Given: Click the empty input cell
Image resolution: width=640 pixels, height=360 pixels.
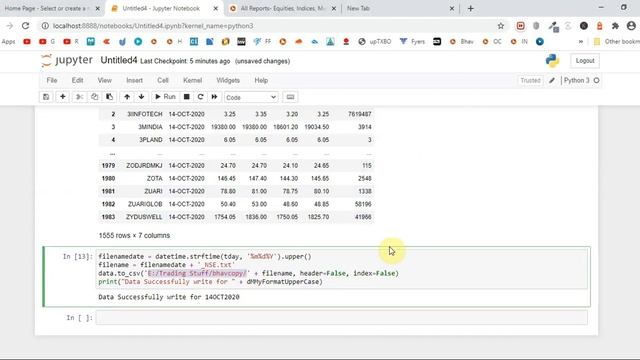Looking at the screenshot, I should tap(342, 318).
